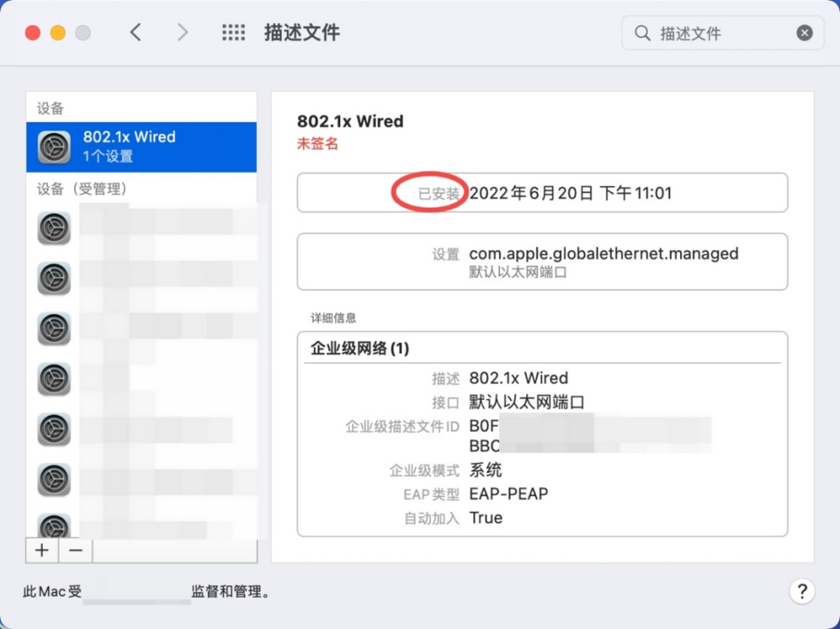This screenshot has width=840, height=629.
Task: Click com.apple.globalethernet.managed setting text
Action: (x=604, y=253)
